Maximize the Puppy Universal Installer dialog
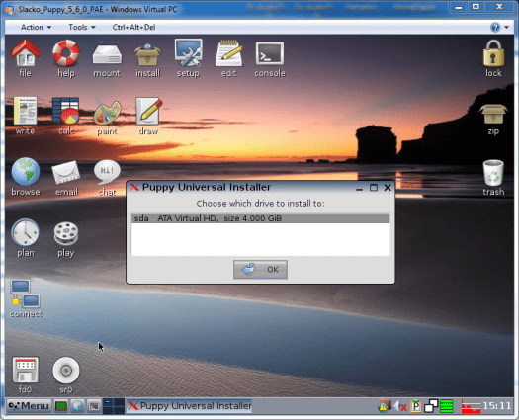The width and height of the screenshot is (519, 420). click(374, 188)
